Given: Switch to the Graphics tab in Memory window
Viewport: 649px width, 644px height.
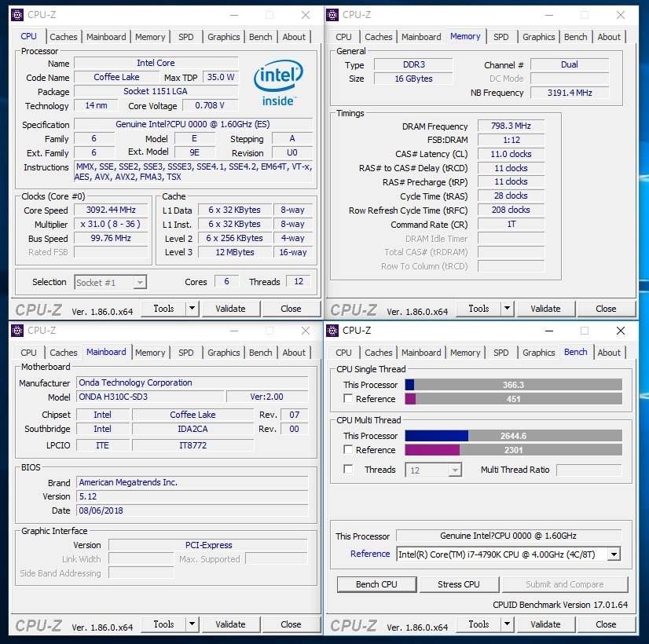Looking at the screenshot, I should tap(538, 36).
